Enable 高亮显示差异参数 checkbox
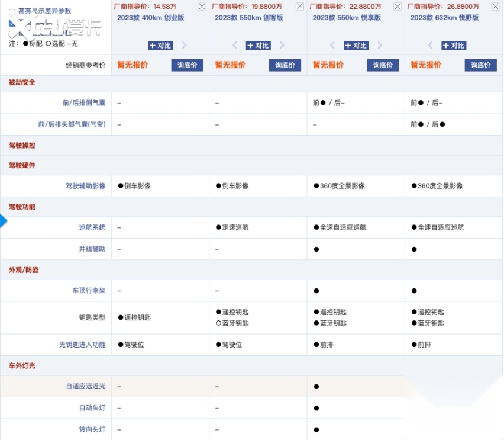The height and width of the screenshot is (440, 504). click(x=12, y=11)
